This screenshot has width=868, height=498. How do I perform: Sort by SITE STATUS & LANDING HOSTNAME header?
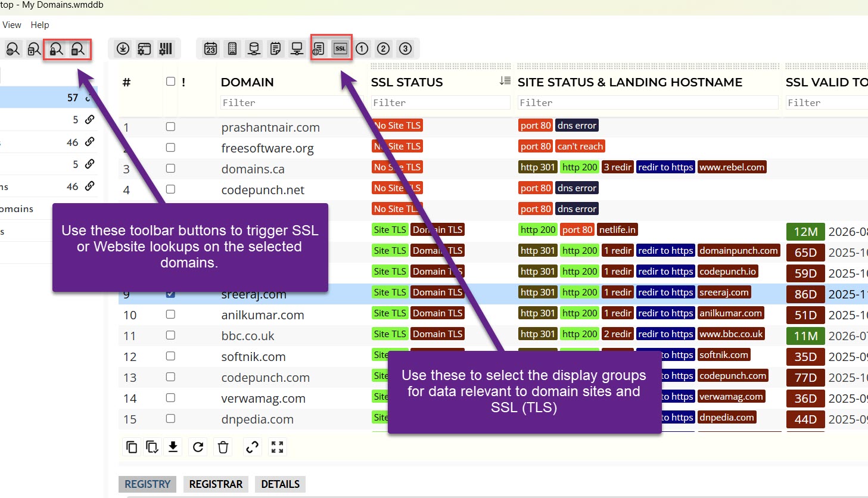pyautogui.click(x=630, y=82)
